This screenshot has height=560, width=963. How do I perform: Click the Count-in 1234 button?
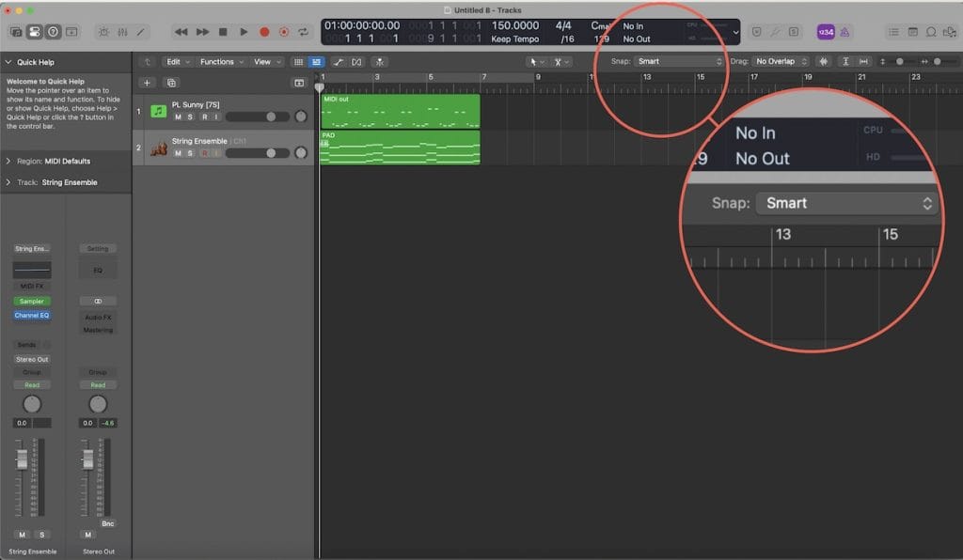pos(825,31)
